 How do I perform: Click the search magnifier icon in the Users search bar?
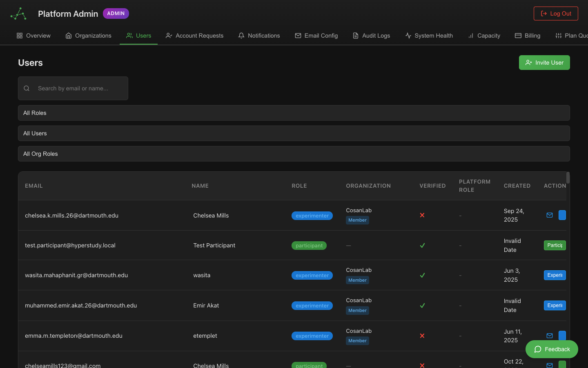click(26, 88)
